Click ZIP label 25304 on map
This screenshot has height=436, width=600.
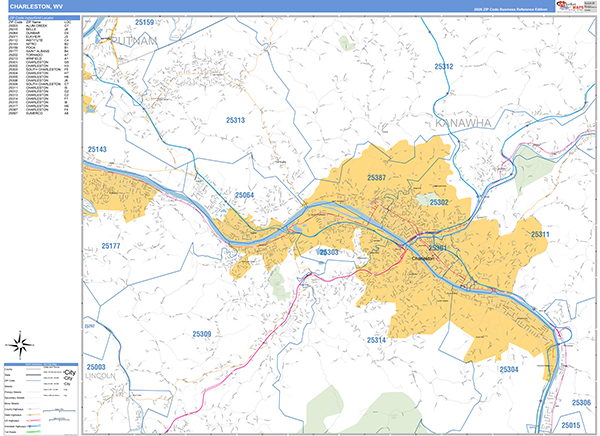pyautogui.click(x=509, y=369)
